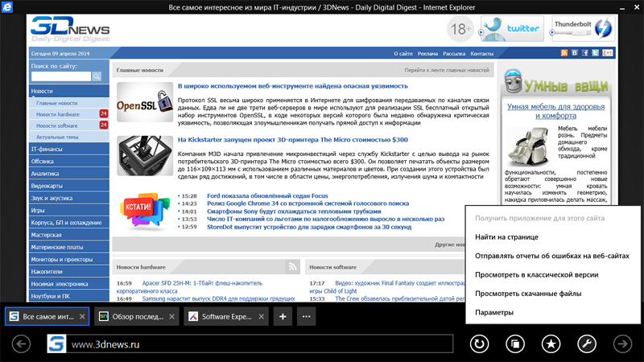The width and height of the screenshot is (644, 362).
Task: Open 'Ford показала обновлённый седан Focus'
Action: (267, 195)
